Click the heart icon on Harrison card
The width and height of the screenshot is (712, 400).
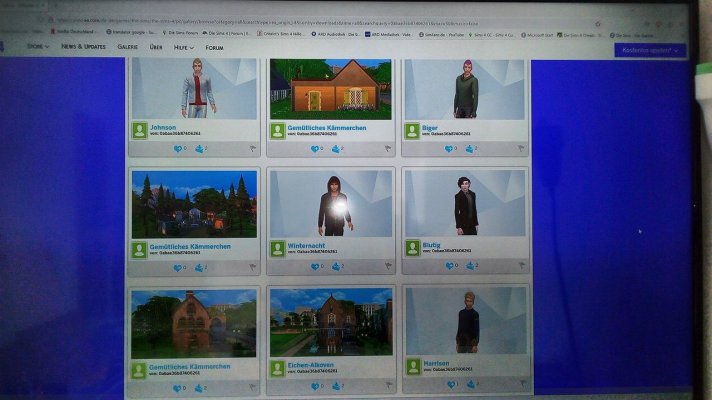[451, 385]
